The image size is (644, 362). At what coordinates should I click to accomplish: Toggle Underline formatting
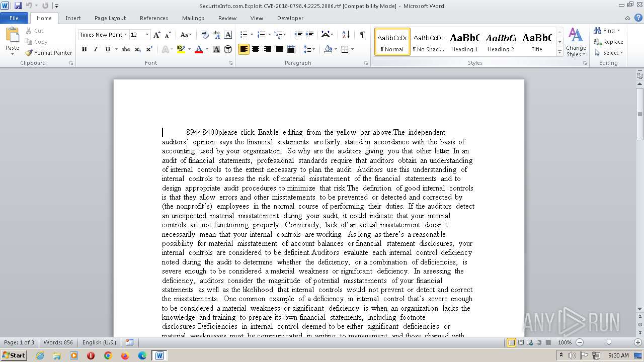point(108,49)
